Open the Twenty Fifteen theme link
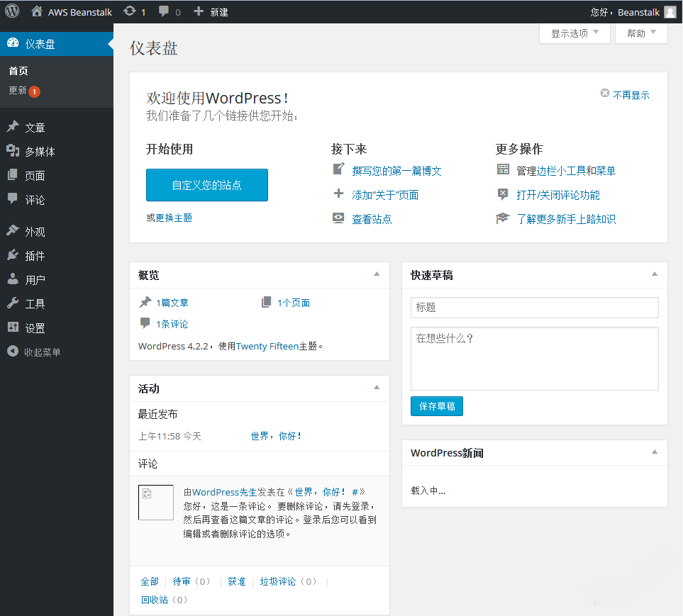683x616 pixels. 267,346
